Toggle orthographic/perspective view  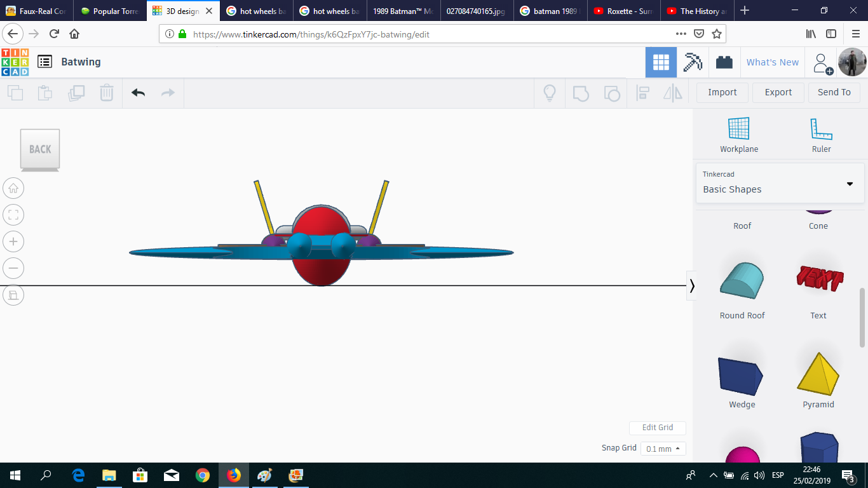tap(13, 295)
